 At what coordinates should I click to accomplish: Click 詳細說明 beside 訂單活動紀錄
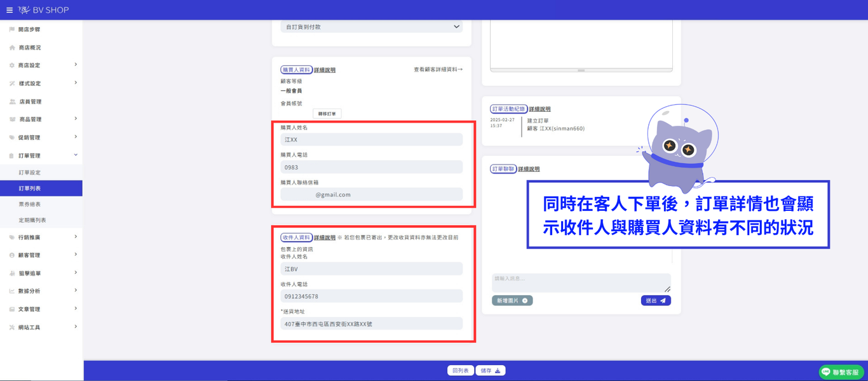(x=540, y=109)
